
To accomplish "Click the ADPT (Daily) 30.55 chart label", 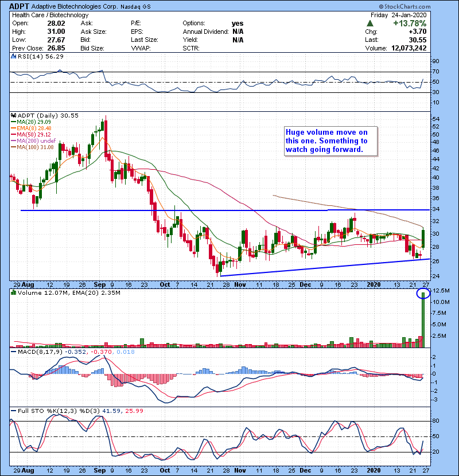I will 48,115.
